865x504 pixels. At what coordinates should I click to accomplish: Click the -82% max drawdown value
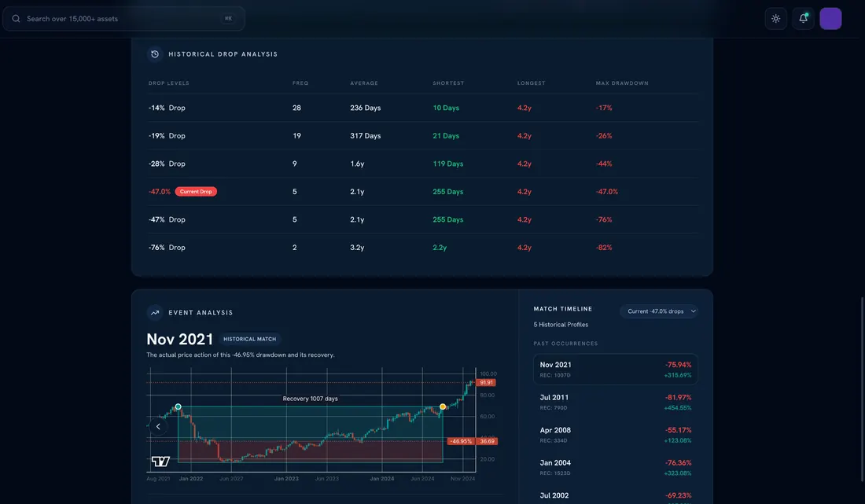point(604,248)
